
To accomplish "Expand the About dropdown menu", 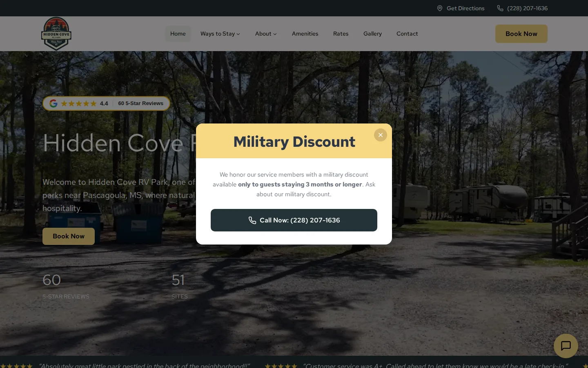I will click(x=266, y=34).
